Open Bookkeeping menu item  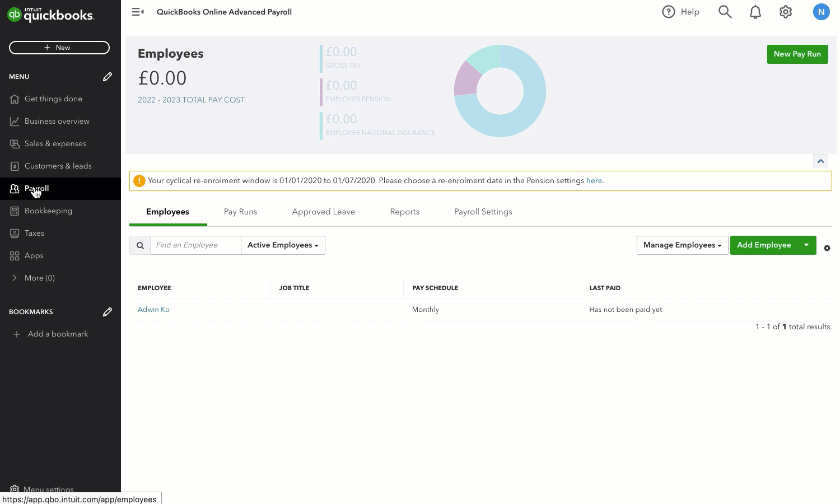pos(60,211)
